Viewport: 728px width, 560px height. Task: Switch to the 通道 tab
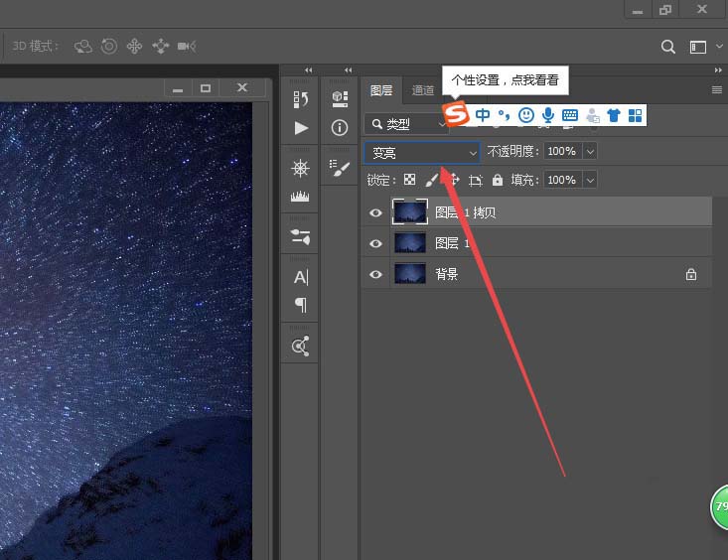point(423,90)
